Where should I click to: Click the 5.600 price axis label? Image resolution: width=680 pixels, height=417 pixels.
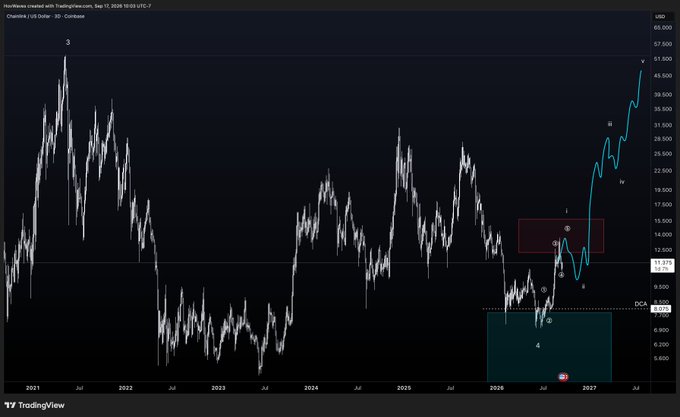point(661,358)
